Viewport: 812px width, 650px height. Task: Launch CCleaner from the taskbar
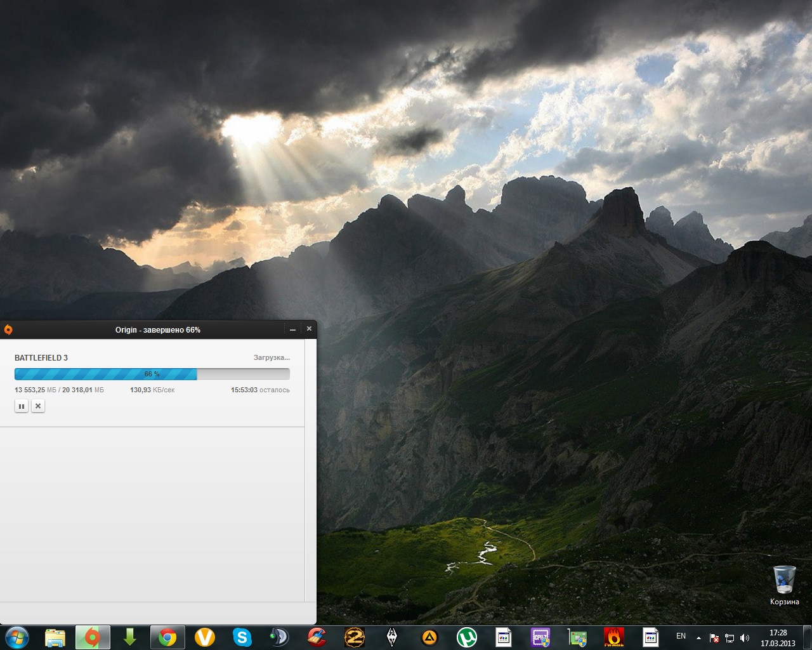click(x=317, y=637)
